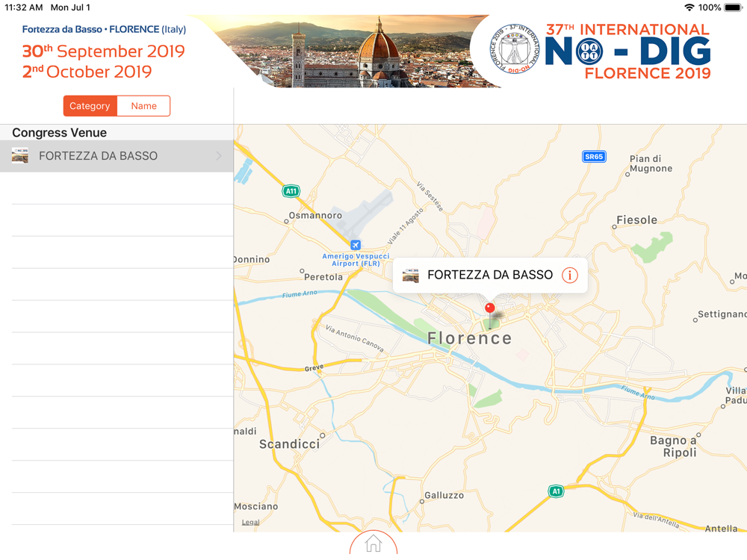Tap the Amerigo Vespucci Airport icon
Viewport: 747px width, 560px height.
[356, 245]
